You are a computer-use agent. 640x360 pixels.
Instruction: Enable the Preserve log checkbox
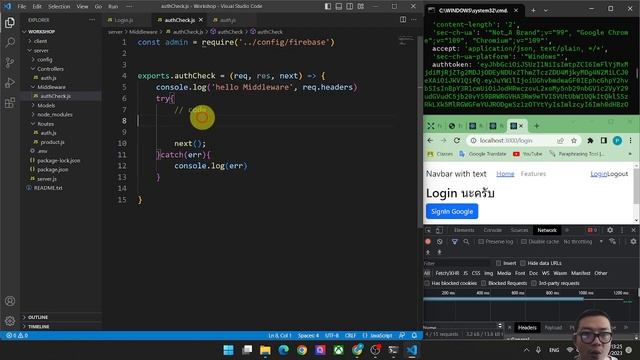tap(481, 242)
